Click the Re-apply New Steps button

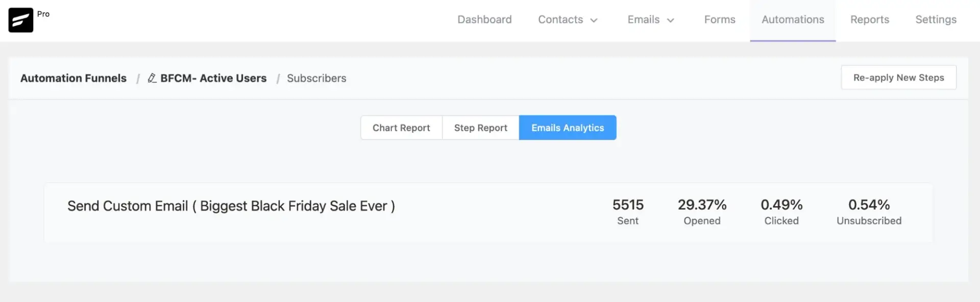click(898, 78)
